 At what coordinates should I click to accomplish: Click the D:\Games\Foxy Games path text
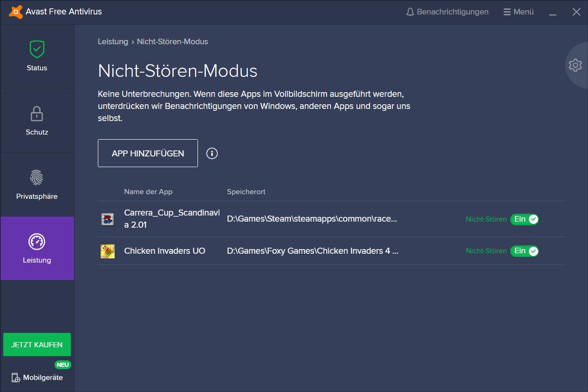tap(313, 251)
